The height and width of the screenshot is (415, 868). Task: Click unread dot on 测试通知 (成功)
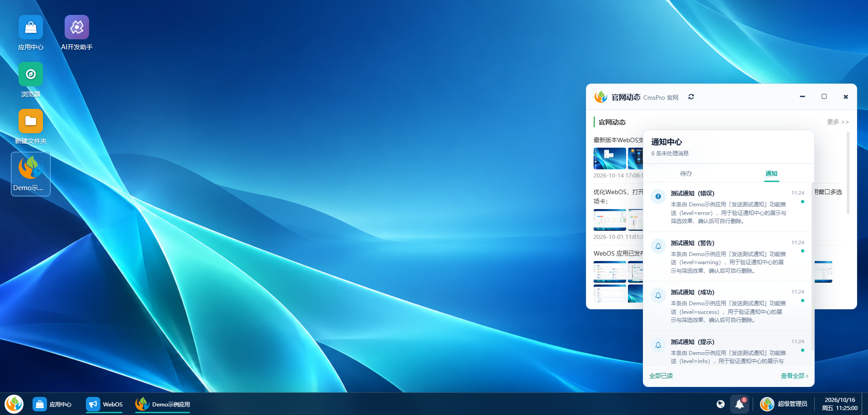[x=802, y=301]
